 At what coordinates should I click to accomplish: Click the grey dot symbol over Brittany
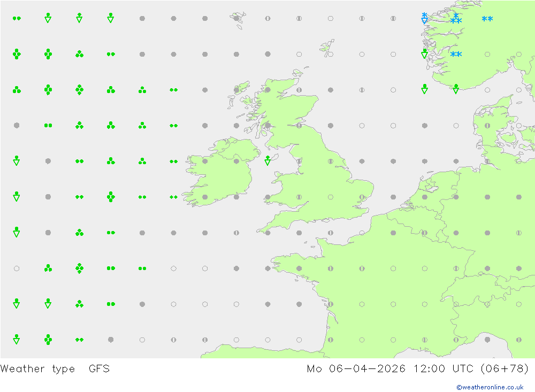tap(299, 268)
